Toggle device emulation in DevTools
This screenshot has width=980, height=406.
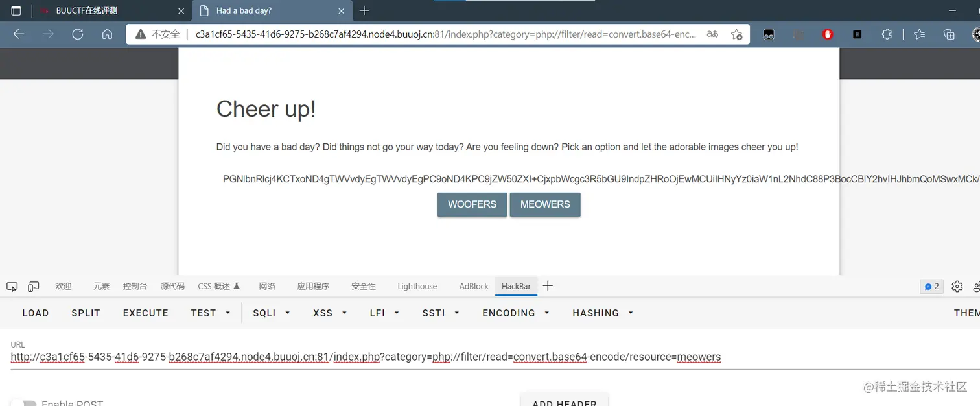coord(34,286)
